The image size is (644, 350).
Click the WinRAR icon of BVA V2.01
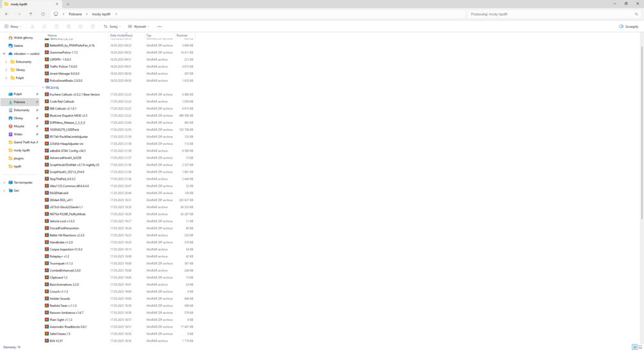[47, 341]
